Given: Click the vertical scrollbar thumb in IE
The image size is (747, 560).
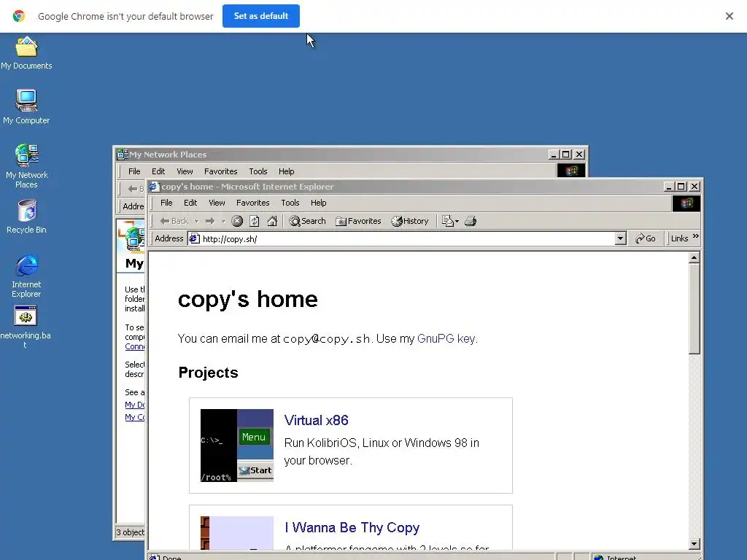Looking at the screenshot, I should (694, 308).
